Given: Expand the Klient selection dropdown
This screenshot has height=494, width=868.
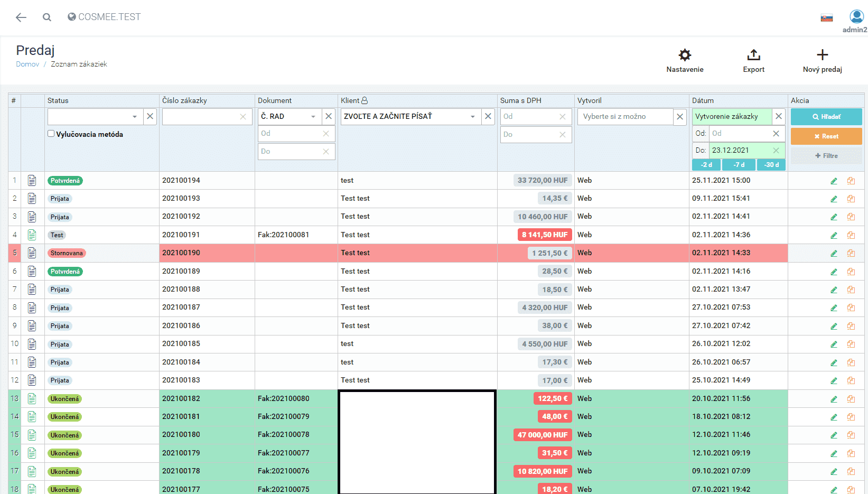Looking at the screenshot, I should [x=472, y=117].
